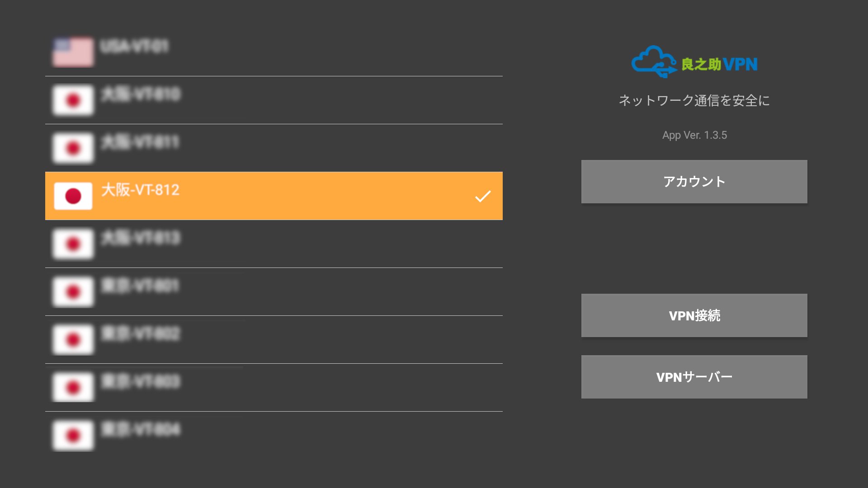The image size is (868, 488).
Task: Open the VPNサーバー server list
Action: coord(694,377)
